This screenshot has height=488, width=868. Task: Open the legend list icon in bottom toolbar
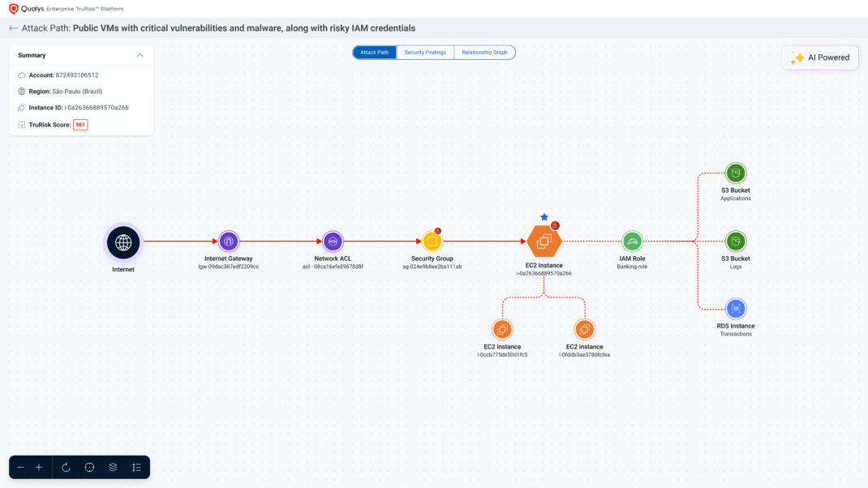point(135,467)
